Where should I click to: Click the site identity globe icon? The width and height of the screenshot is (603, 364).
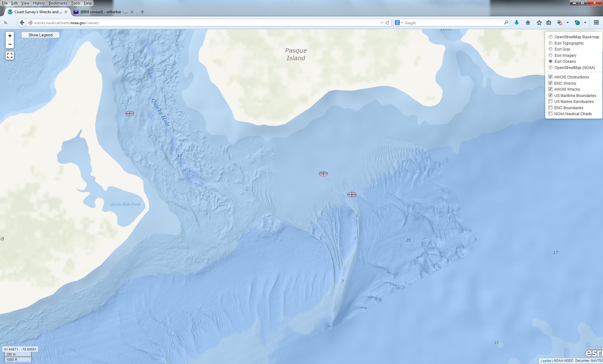tap(30, 23)
